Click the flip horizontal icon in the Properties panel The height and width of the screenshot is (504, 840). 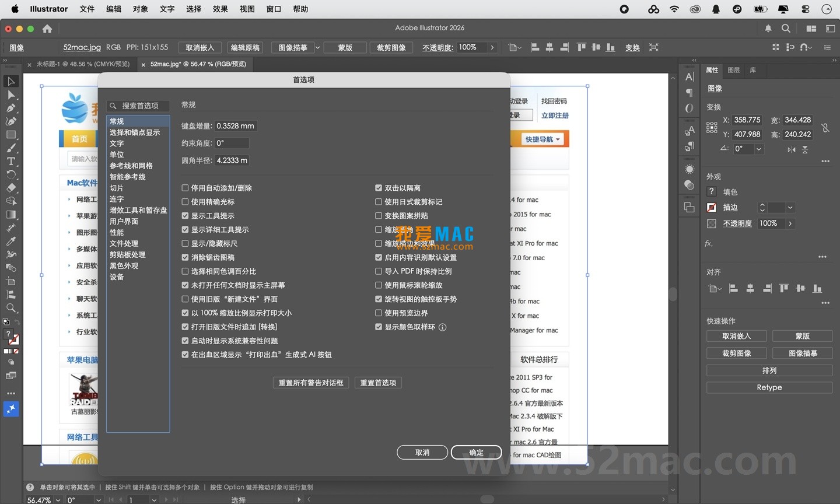792,149
